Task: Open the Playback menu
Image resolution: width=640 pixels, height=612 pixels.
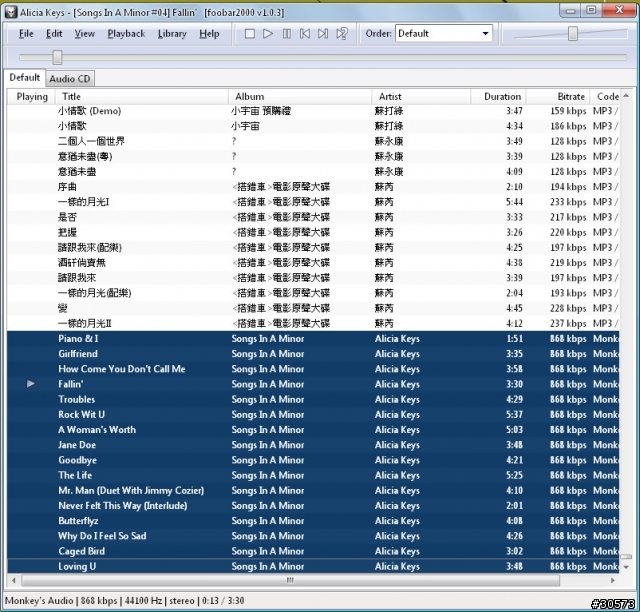Action: [126, 33]
